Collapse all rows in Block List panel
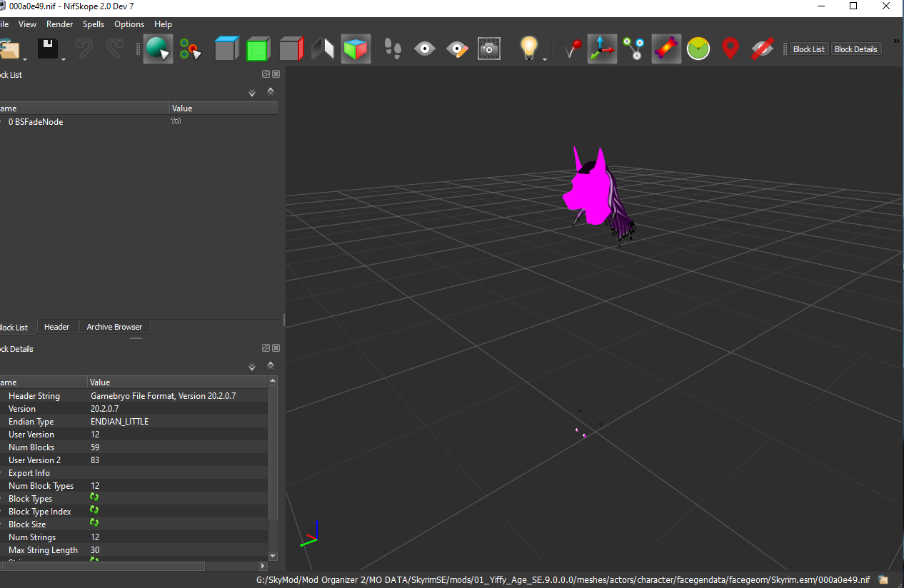 (x=271, y=91)
